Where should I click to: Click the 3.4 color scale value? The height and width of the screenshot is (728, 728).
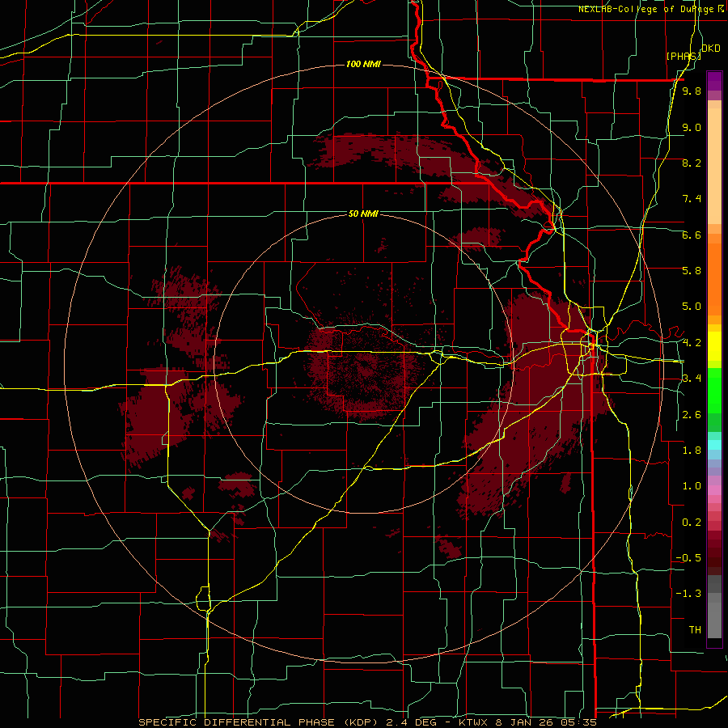tap(692, 378)
